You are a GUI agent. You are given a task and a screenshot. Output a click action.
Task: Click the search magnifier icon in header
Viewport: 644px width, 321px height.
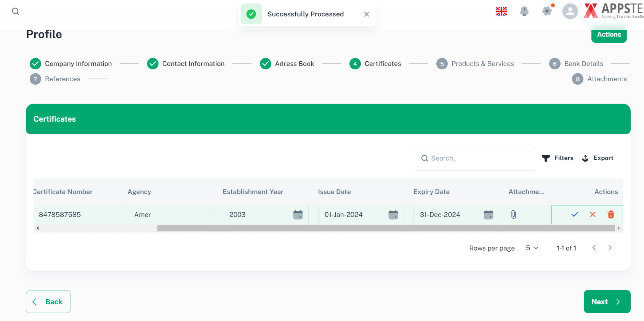(15, 11)
